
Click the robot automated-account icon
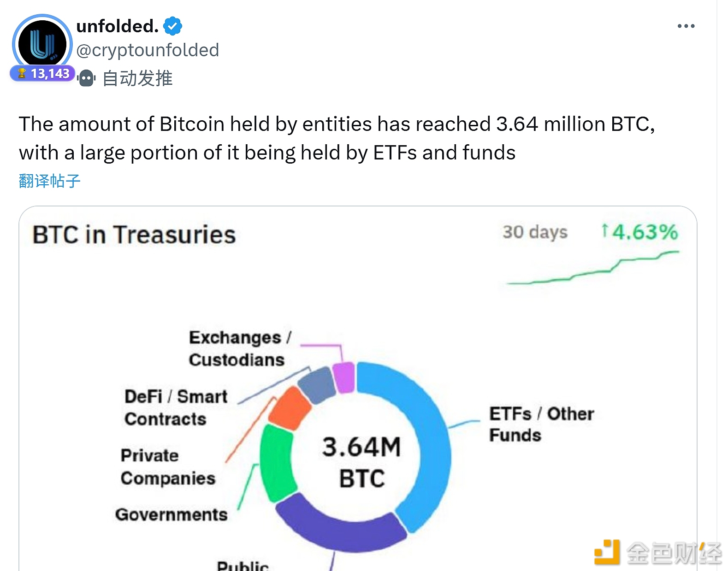pos(86,78)
